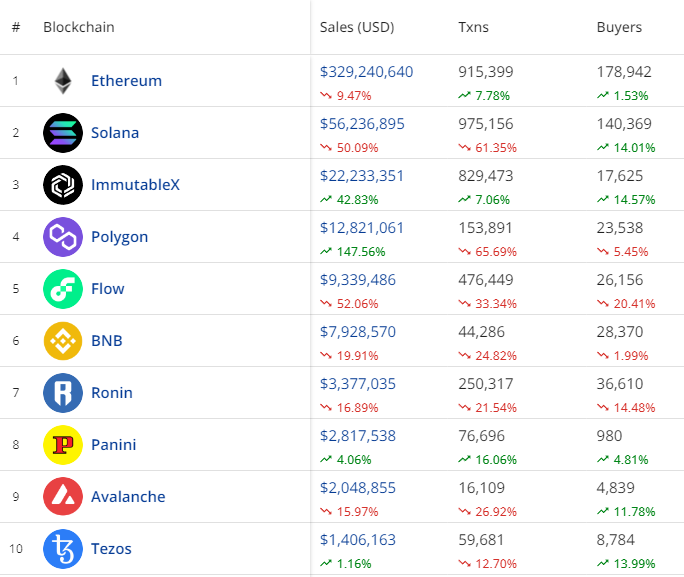Click the red Avalanche logo icon

tap(63, 497)
